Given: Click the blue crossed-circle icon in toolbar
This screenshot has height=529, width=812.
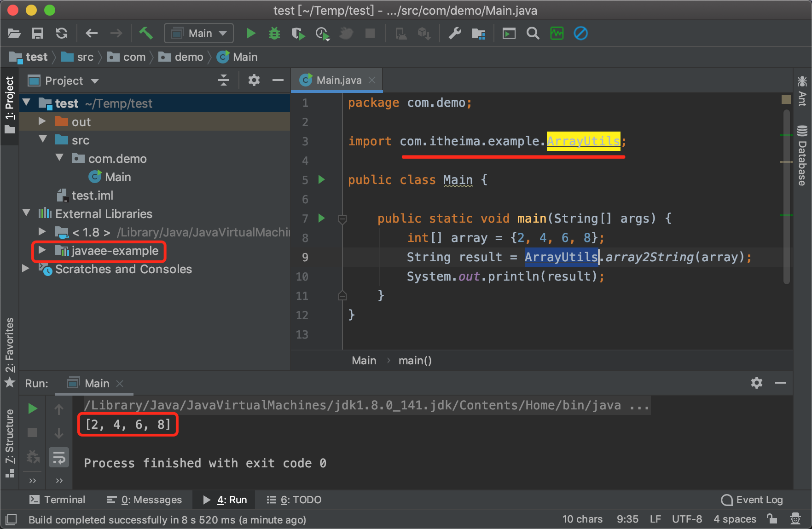Looking at the screenshot, I should click(x=581, y=33).
